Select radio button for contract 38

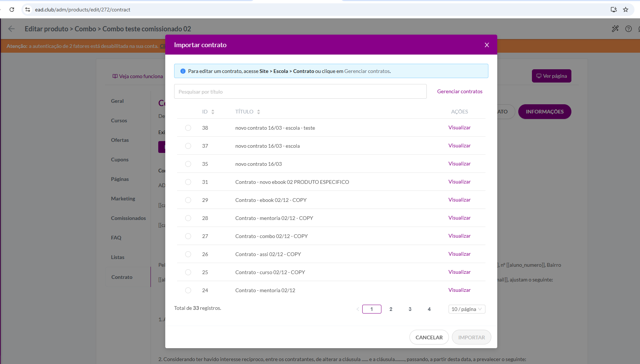pos(188,128)
